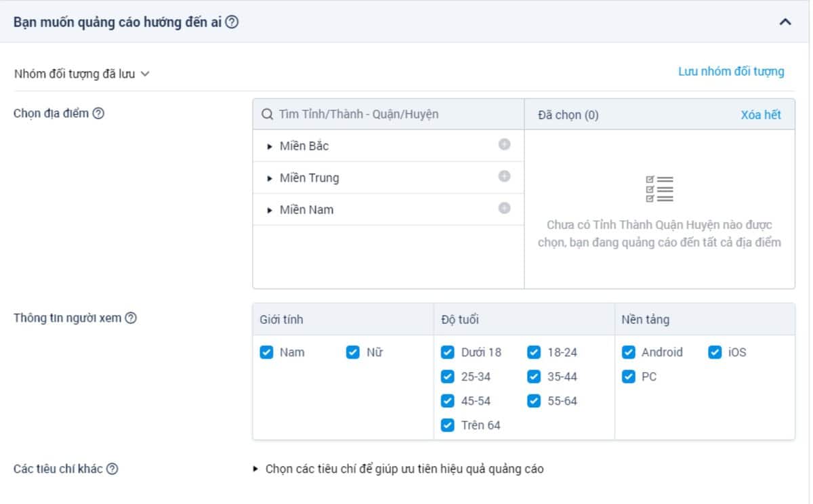The width and height of the screenshot is (813, 504).
Task: Add Miền Trung with the plus icon
Action: (x=504, y=176)
